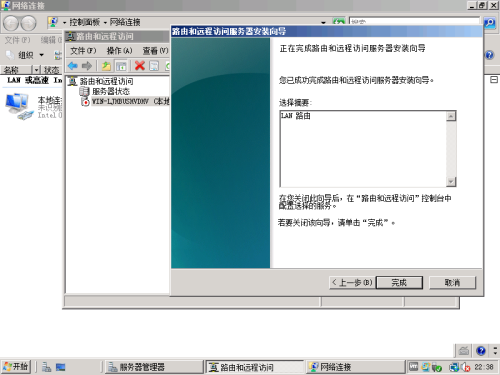This screenshot has height=375, width=500.
Task: Select 路由和远程访问 root tree node
Action: click(106, 81)
